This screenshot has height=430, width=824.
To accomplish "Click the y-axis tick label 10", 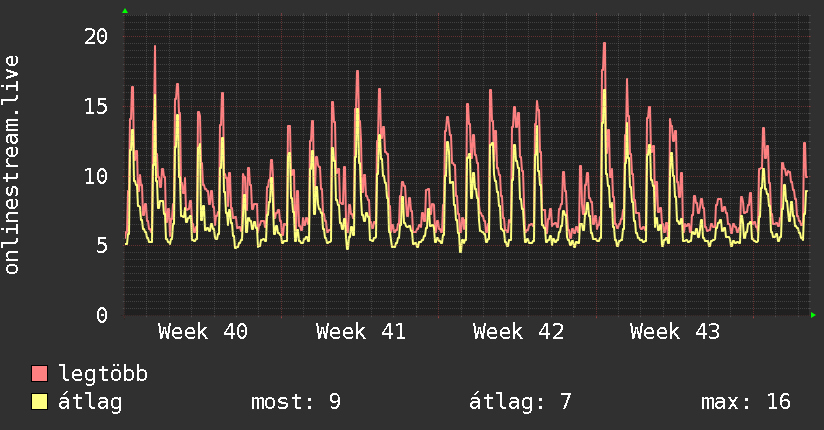I will point(96,176).
